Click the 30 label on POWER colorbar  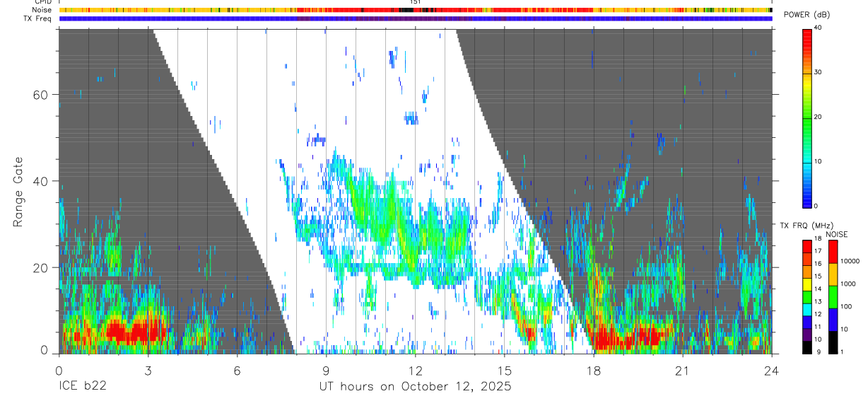pyautogui.click(x=819, y=72)
